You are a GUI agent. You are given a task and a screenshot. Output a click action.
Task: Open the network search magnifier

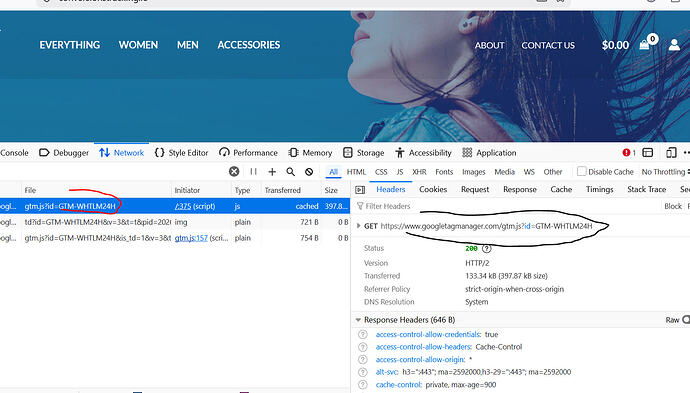290,172
